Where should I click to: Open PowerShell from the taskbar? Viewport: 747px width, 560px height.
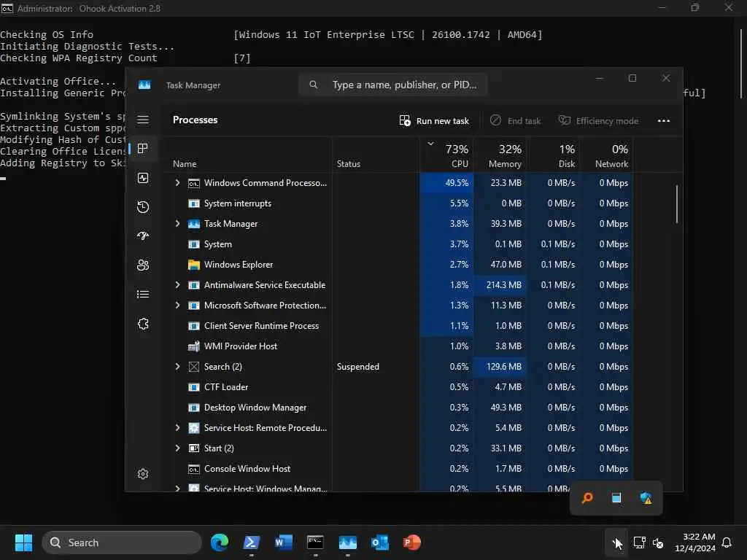252,542
